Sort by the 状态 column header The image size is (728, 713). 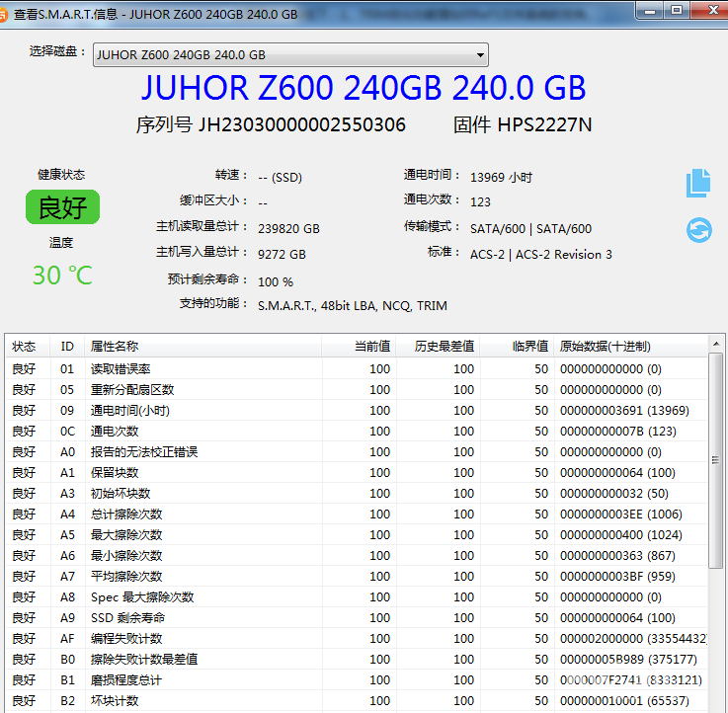pyautogui.click(x=25, y=347)
